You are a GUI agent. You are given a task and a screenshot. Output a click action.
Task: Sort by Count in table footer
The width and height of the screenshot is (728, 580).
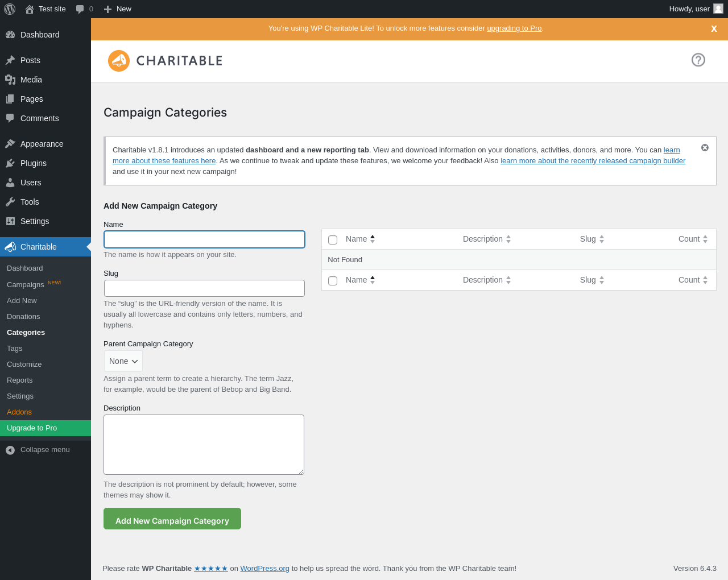pos(693,280)
